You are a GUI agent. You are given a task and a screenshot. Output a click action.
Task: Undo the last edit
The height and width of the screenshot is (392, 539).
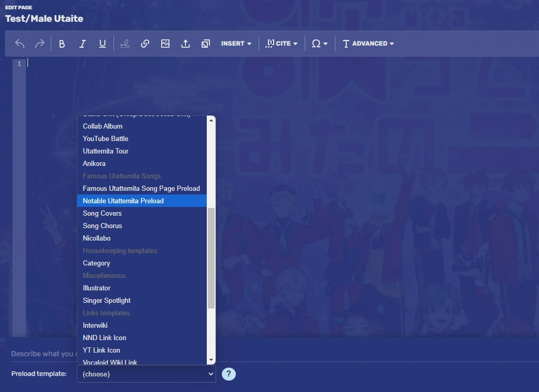pos(20,44)
